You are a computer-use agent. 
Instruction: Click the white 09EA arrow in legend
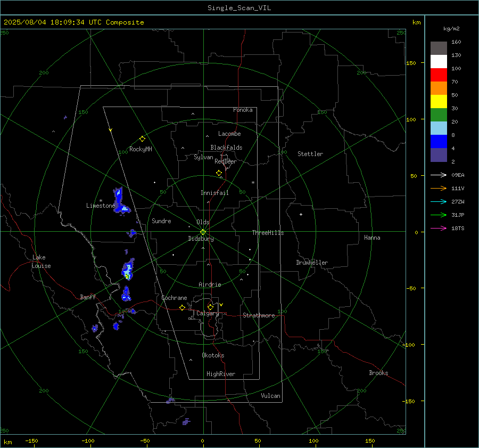439,175
